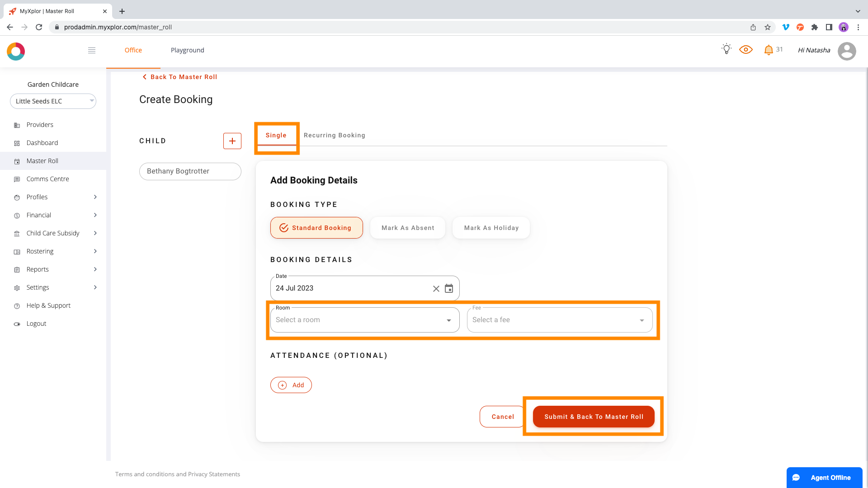868x488 pixels.
Task: Open the user profile avatar
Action: pos(847,51)
